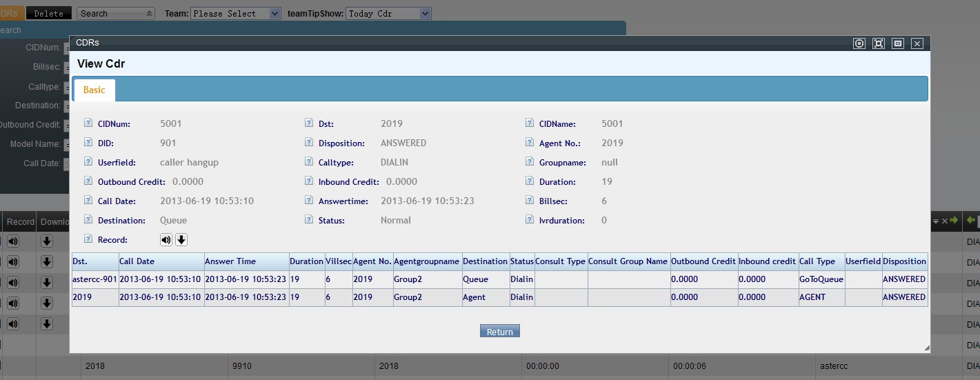980x380 pixels.
Task: Click help icon beside Agent No.
Action: 530,143
